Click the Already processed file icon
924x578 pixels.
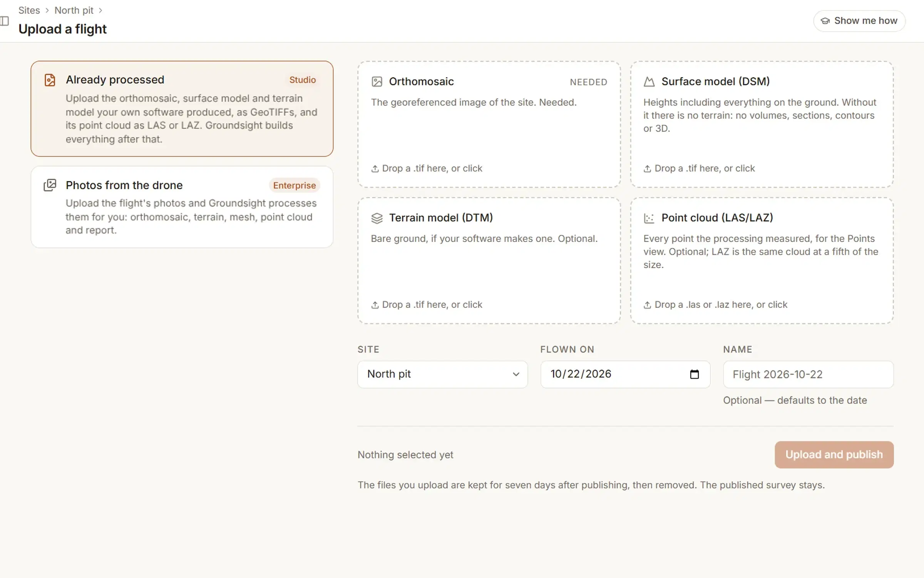(x=50, y=80)
